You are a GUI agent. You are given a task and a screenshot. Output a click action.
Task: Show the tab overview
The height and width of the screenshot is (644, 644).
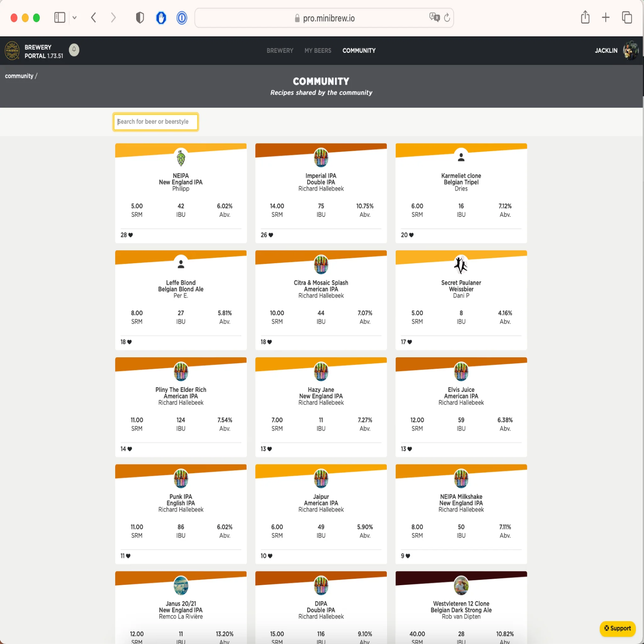[x=627, y=18]
